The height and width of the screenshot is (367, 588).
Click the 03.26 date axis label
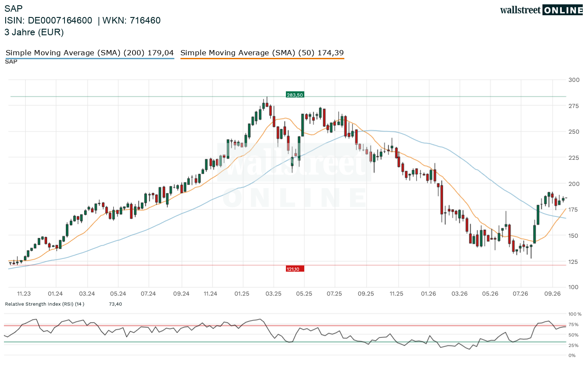coord(460,294)
